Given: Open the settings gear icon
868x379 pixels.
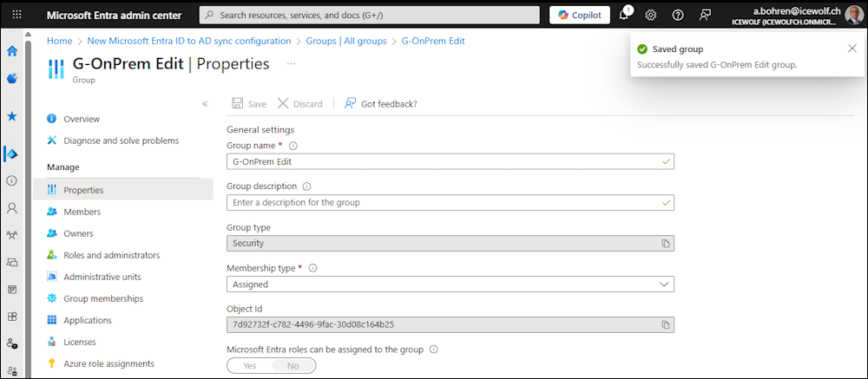Looking at the screenshot, I should click(x=650, y=16).
